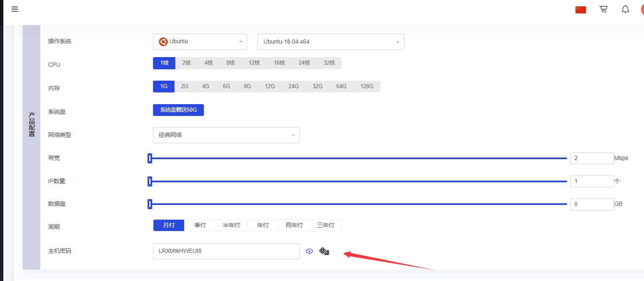The width and height of the screenshot is (644, 281).
Task: Expand the 经典网络 network type dropdown
Action: [226, 135]
